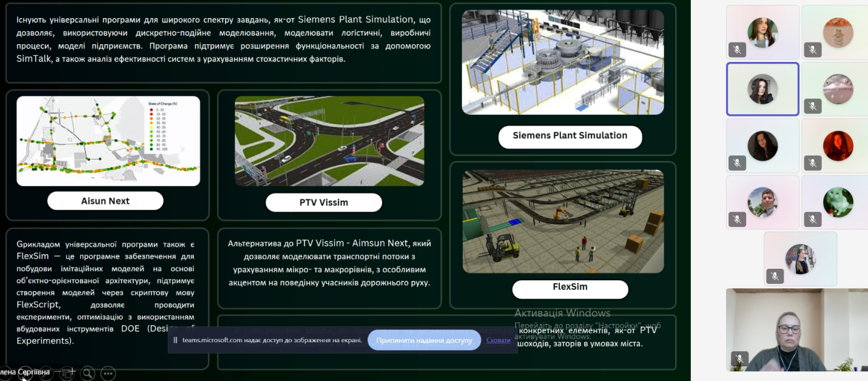
Task: Click the "Сховати" link in sharing bar
Action: pos(499,340)
